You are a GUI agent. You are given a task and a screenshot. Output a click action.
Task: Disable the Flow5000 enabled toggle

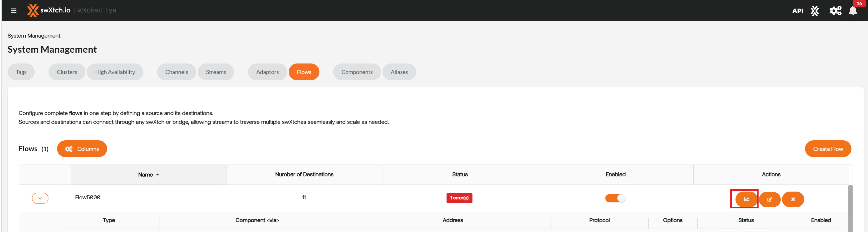(615, 198)
